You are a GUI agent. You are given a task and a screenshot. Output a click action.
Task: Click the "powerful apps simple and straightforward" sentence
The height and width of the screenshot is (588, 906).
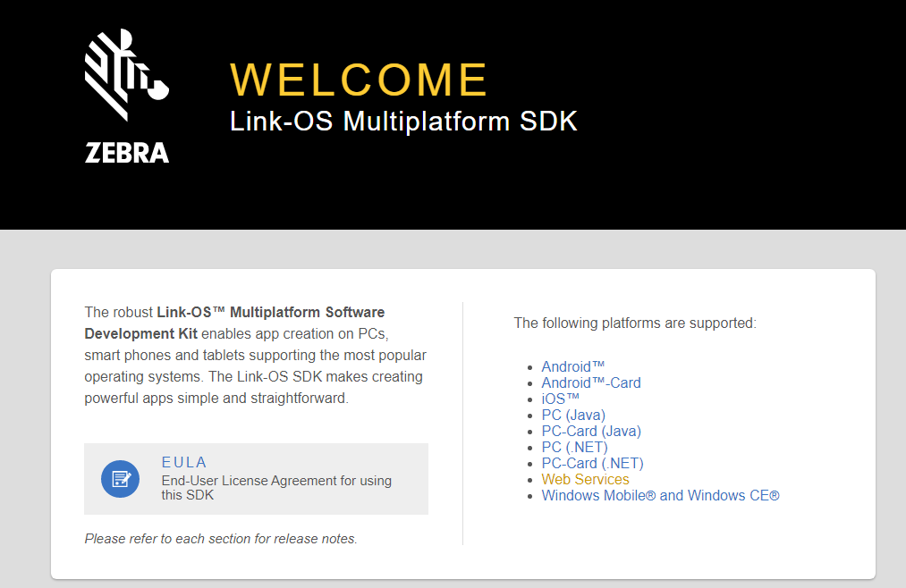(216, 398)
